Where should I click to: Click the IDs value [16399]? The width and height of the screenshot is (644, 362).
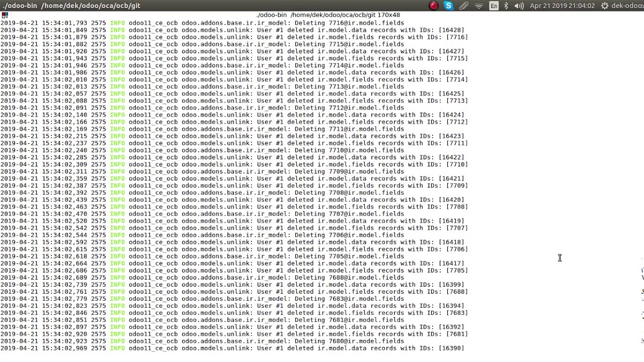[451, 285]
